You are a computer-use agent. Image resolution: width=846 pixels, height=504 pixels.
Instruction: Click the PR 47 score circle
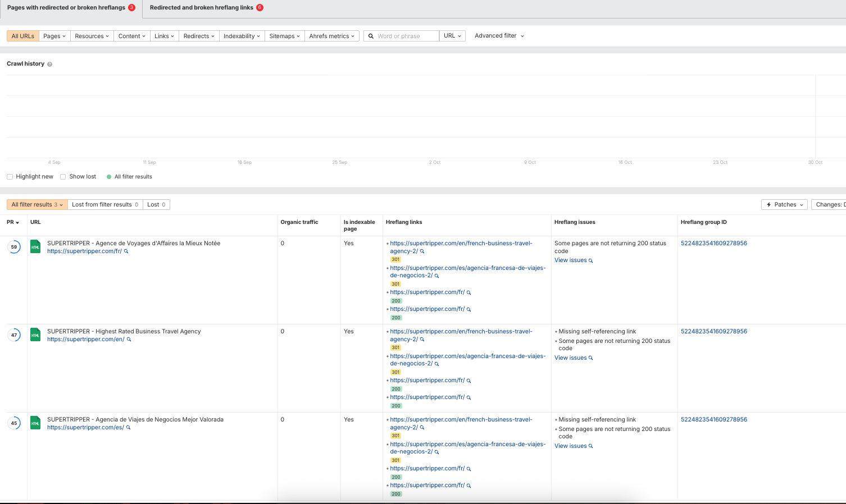point(14,335)
